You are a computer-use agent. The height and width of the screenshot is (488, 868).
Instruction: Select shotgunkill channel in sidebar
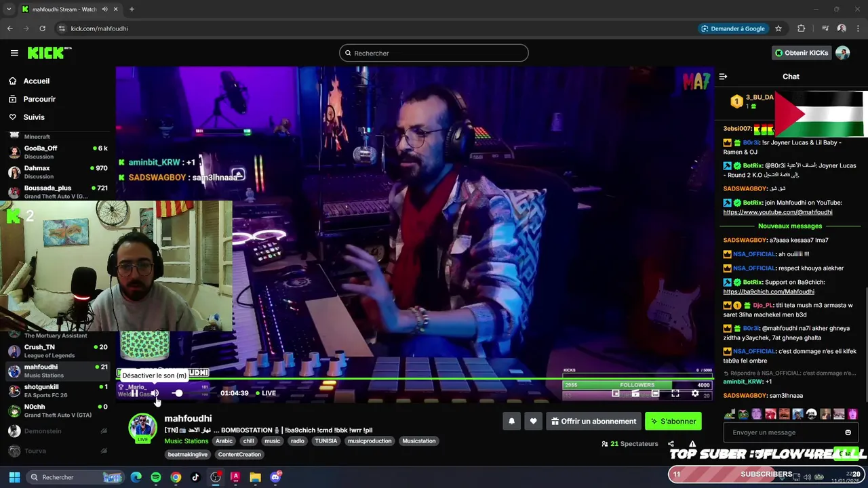[58, 390]
